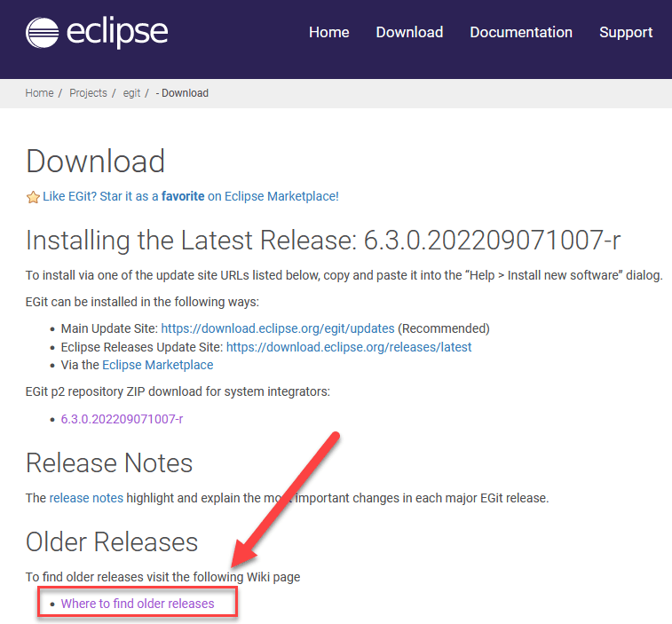The image size is (672, 624).
Task: Open the Download navigation menu item
Action: click(409, 32)
